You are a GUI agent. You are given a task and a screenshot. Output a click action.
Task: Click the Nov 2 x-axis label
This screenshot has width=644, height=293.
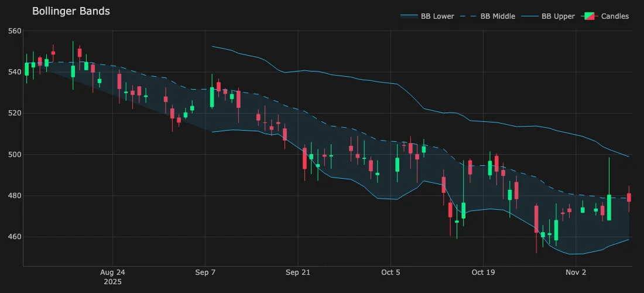point(576,272)
